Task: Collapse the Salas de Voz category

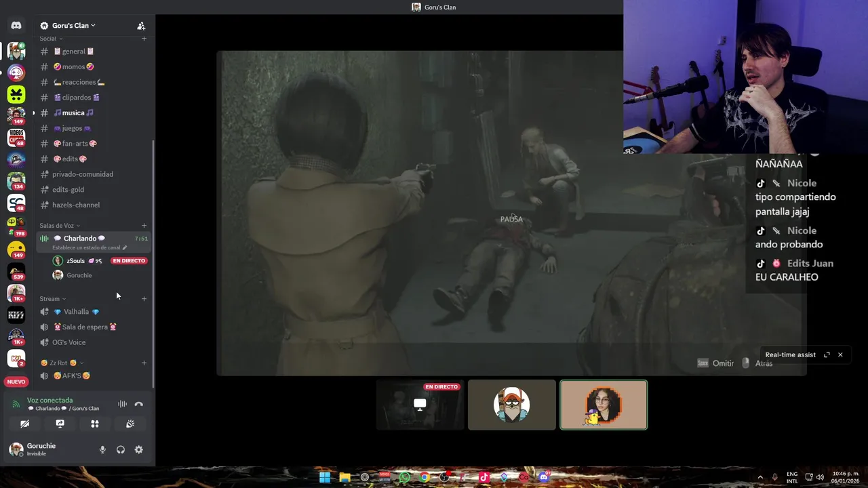Action: (x=60, y=226)
